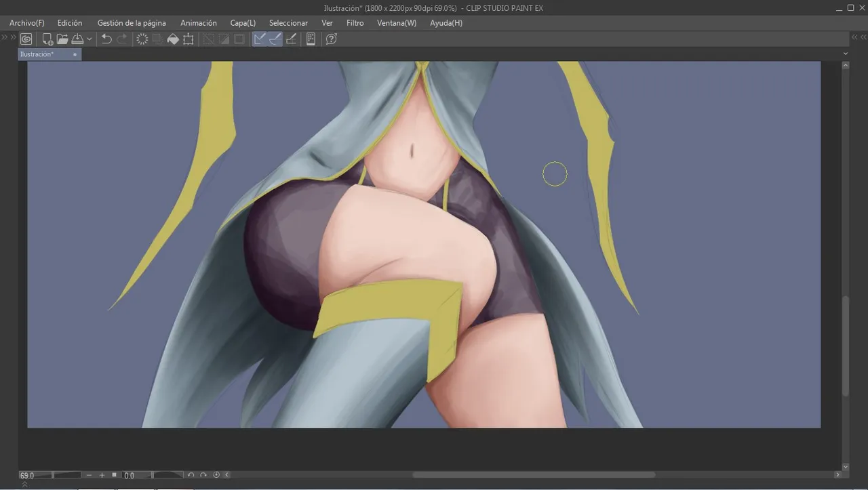Image resolution: width=868 pixels, height=490 pixels.
Task: Rotate canvas right icon
Action: coord(203,475)
